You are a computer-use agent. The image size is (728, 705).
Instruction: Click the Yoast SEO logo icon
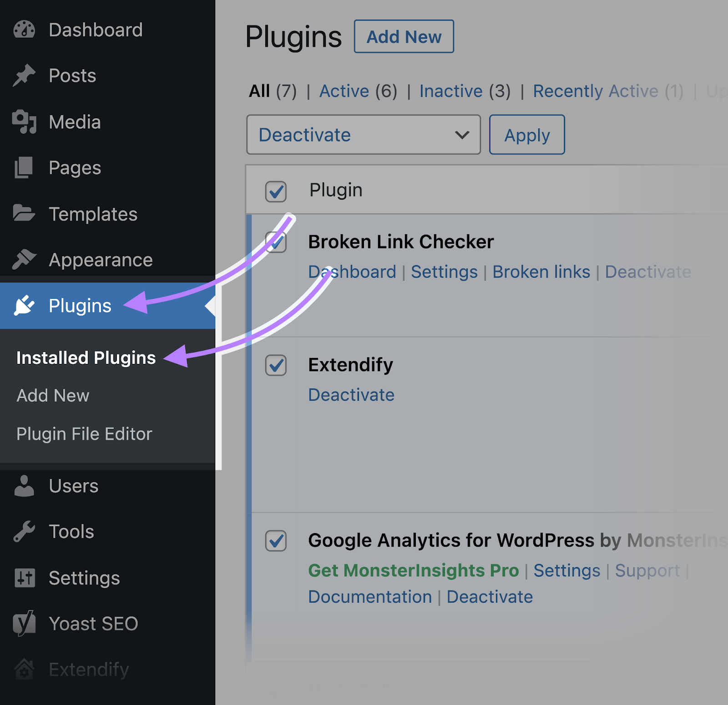pyautogui.click(x=24, y=623)
